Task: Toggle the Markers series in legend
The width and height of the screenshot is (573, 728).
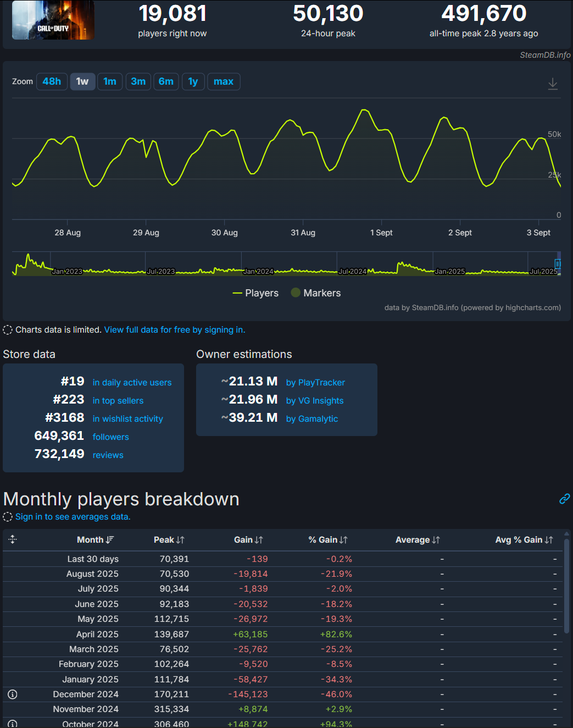Action: (x=316, y=293)
